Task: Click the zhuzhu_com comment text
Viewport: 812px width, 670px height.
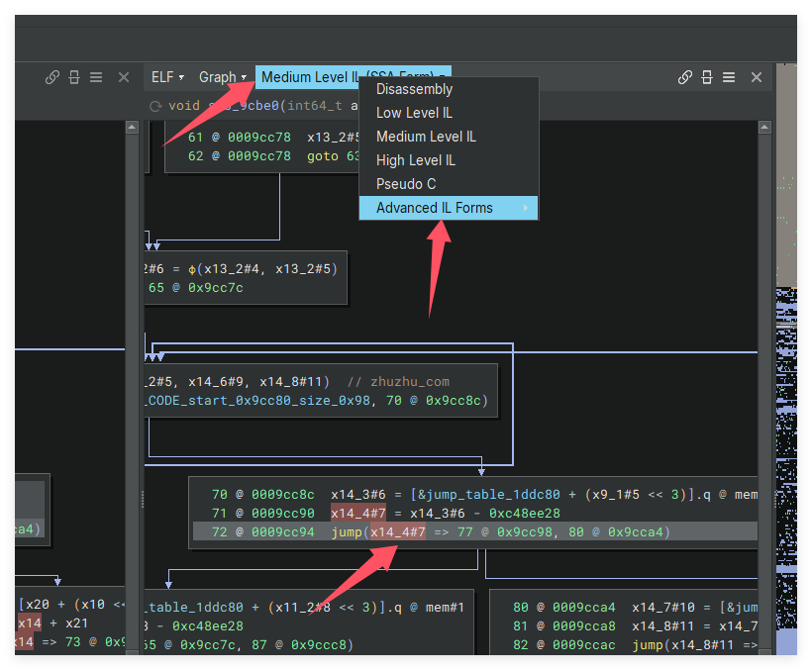Action: [410, 382]
